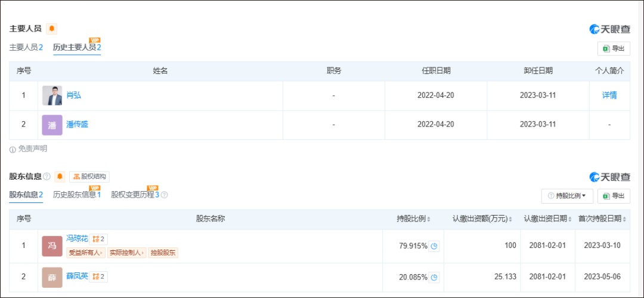Click the pie chart icon beside 79.915%
Viewport: 644px width, 298px height.
click(x=434, y=246)
